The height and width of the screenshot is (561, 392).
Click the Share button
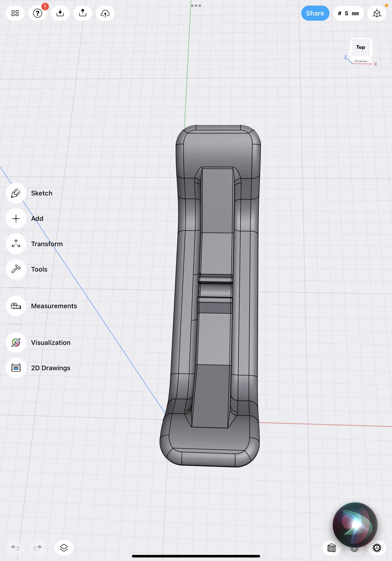click(x=315, y=13)
